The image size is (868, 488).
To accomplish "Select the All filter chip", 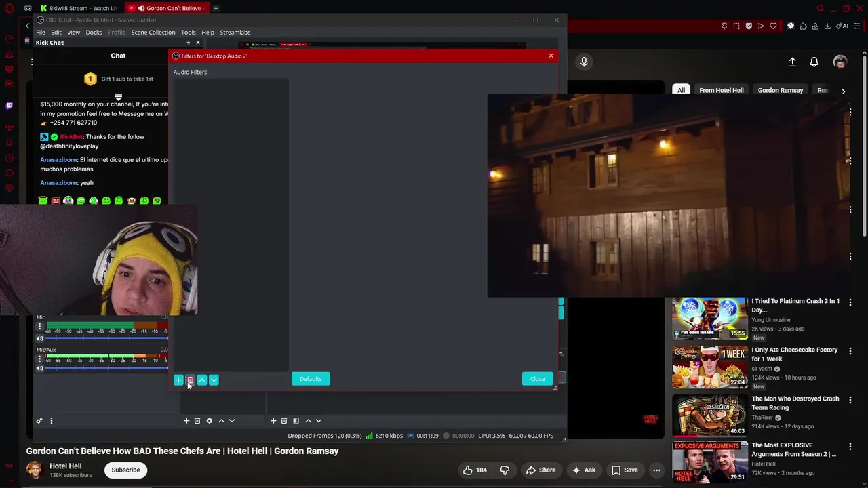I will pyautogui.click(x=681, y=90).
